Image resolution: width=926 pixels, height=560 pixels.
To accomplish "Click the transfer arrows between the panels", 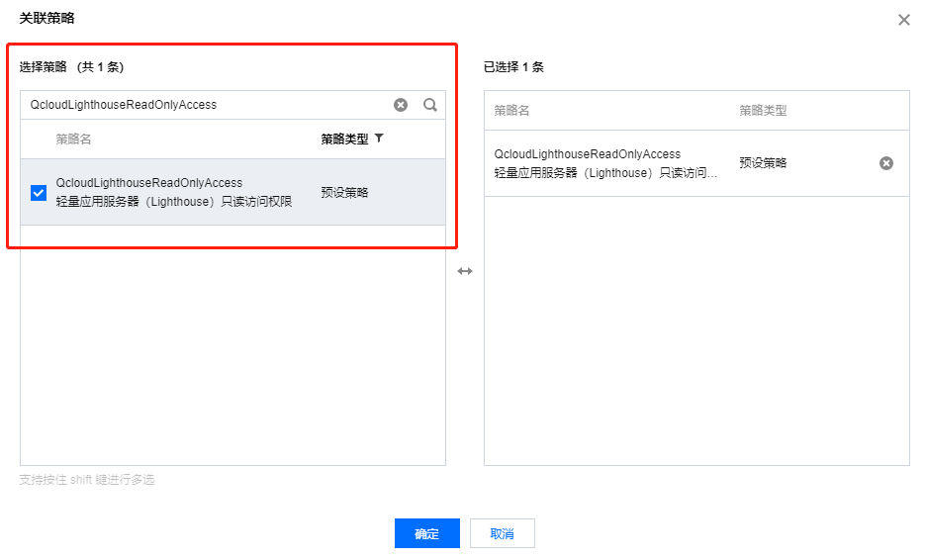I will (465, 271).
